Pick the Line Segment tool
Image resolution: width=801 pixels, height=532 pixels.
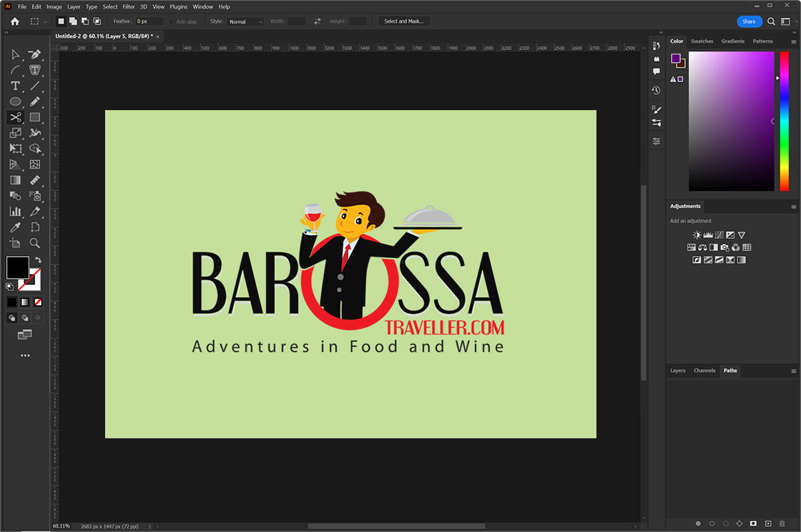pyautogui.click(x=35, y=86)
